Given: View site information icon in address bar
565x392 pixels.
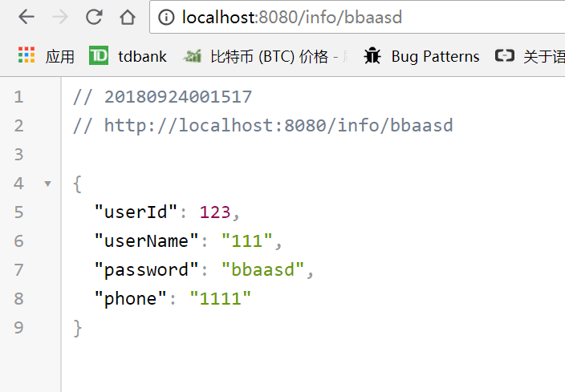Looking at the screenshot, I should [x=166, y=18].
